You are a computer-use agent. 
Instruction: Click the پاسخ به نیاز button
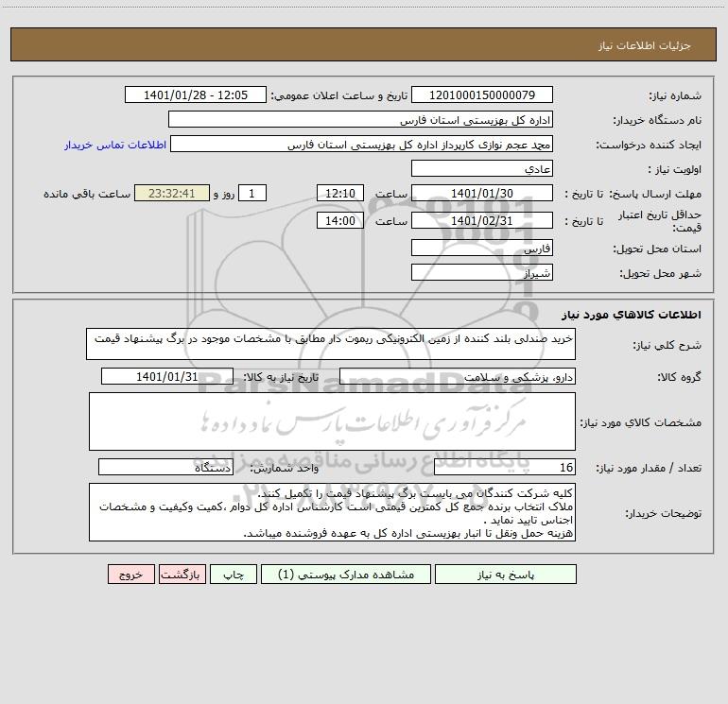click(506, 575)
